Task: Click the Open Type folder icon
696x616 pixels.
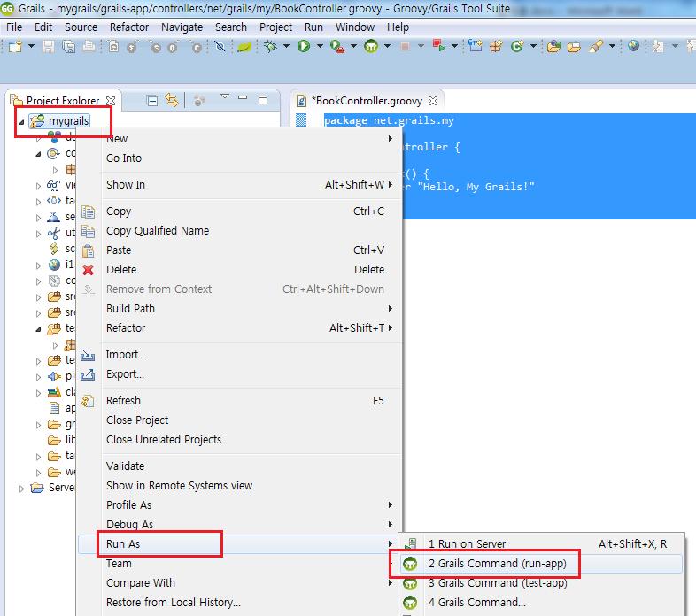Action: click(x=553, y=46)
